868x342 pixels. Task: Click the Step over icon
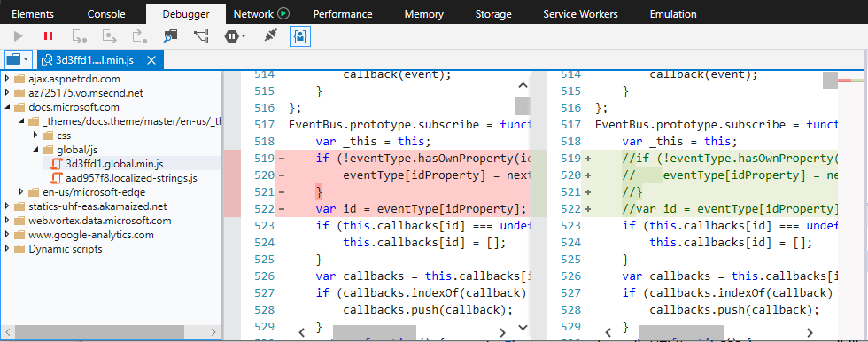tap(110, 36)
